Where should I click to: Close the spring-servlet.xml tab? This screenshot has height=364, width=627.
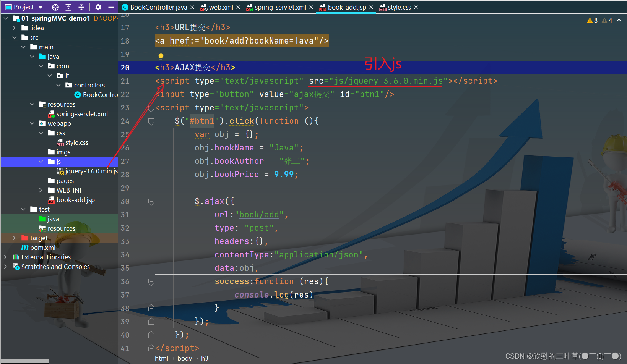[311, 7]
